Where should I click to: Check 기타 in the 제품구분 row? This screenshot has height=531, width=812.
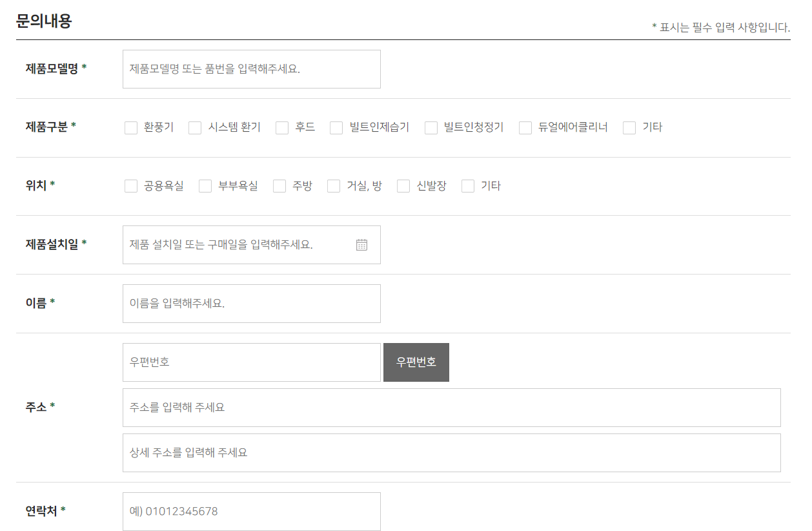[628, 127]
